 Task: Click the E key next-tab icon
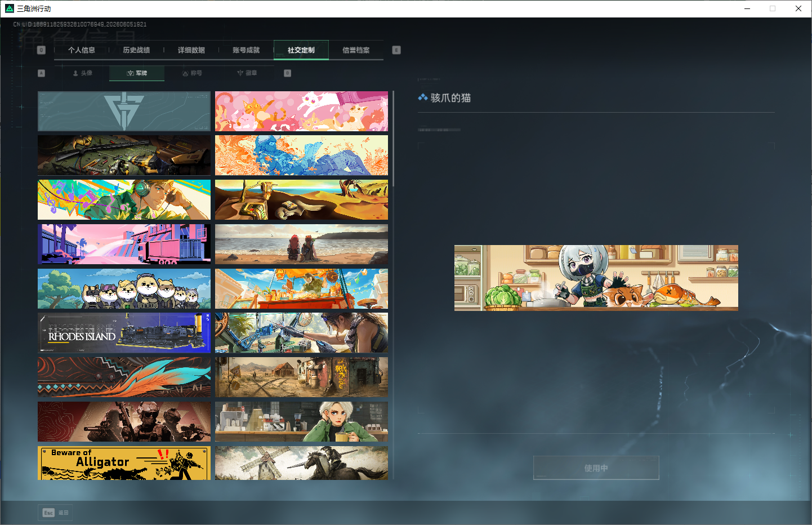point(396,50)
